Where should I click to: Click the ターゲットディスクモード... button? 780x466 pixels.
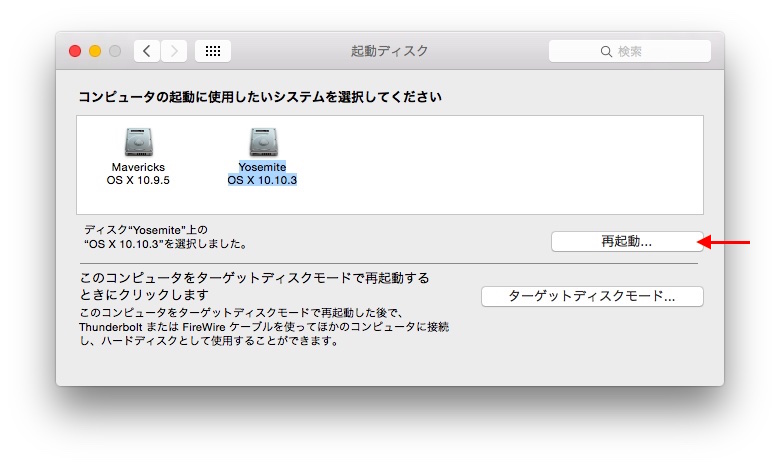pyautogui.click(x=592, y=296)
